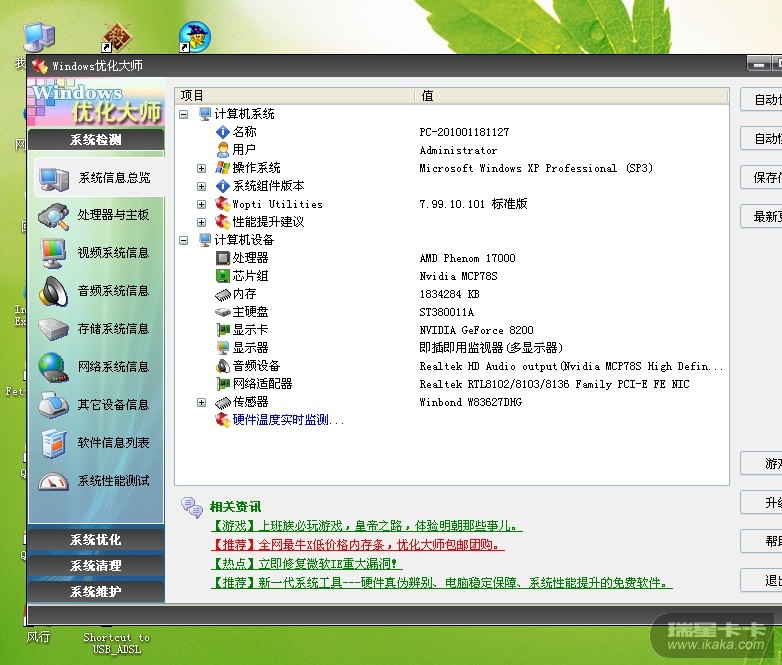
Task: Click the 最新 button at right
Action: [x=761, y=216]
